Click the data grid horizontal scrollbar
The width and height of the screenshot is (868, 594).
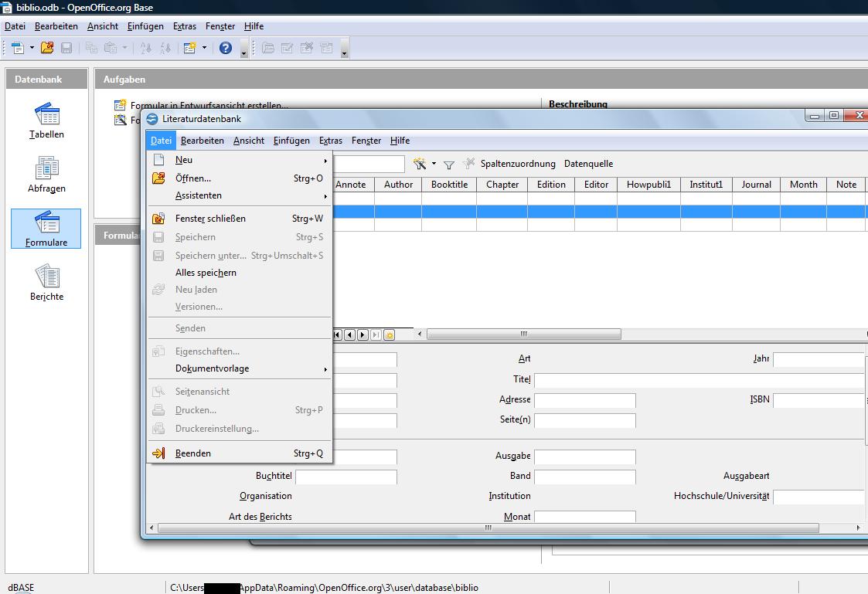pyautogui.click(x=523, y=334)
